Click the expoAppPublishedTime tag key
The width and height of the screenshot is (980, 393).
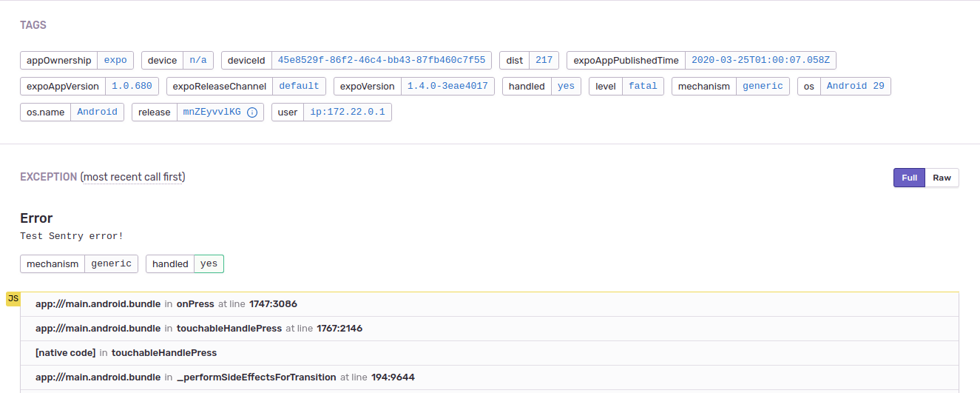click(x=626, y=61)
